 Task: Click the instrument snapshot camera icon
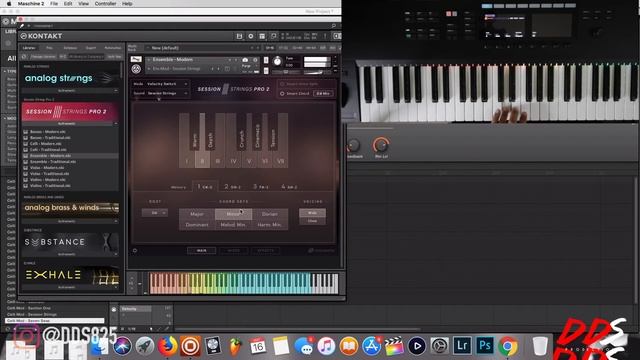coord(245,60)
